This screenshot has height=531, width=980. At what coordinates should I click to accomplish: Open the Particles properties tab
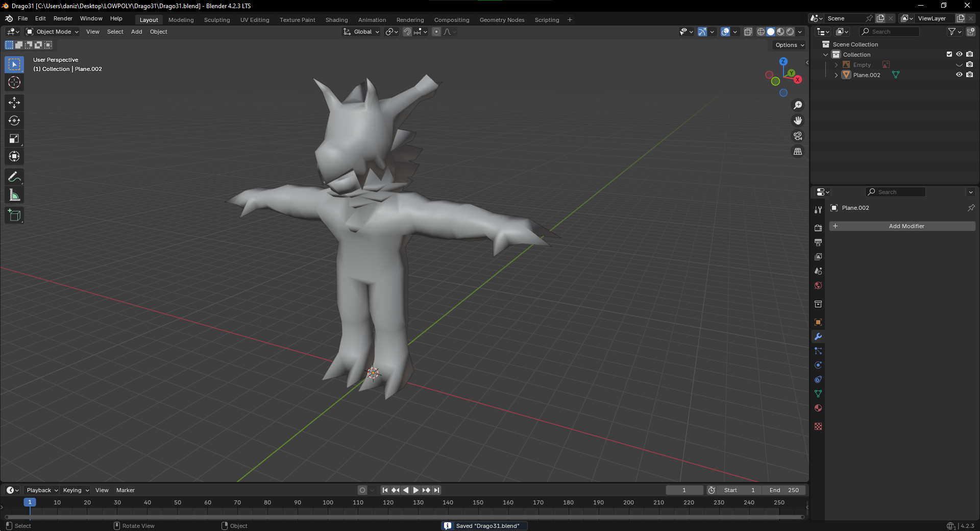click(818, 351)
